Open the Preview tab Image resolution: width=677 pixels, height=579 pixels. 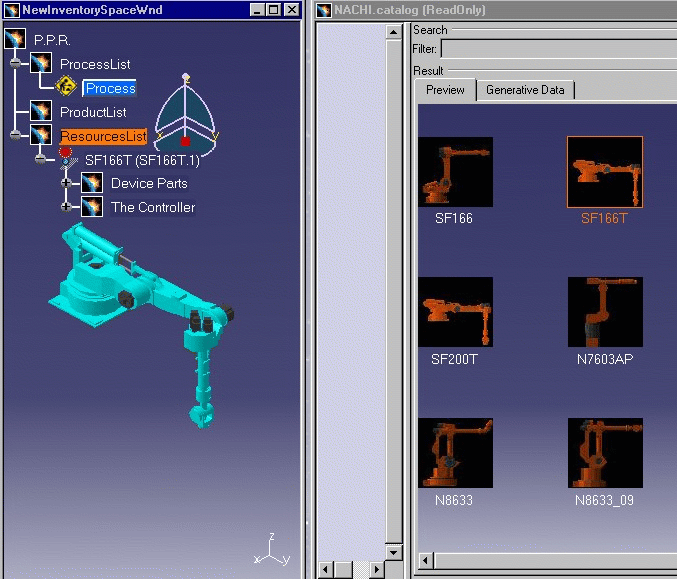click(445, 90)
